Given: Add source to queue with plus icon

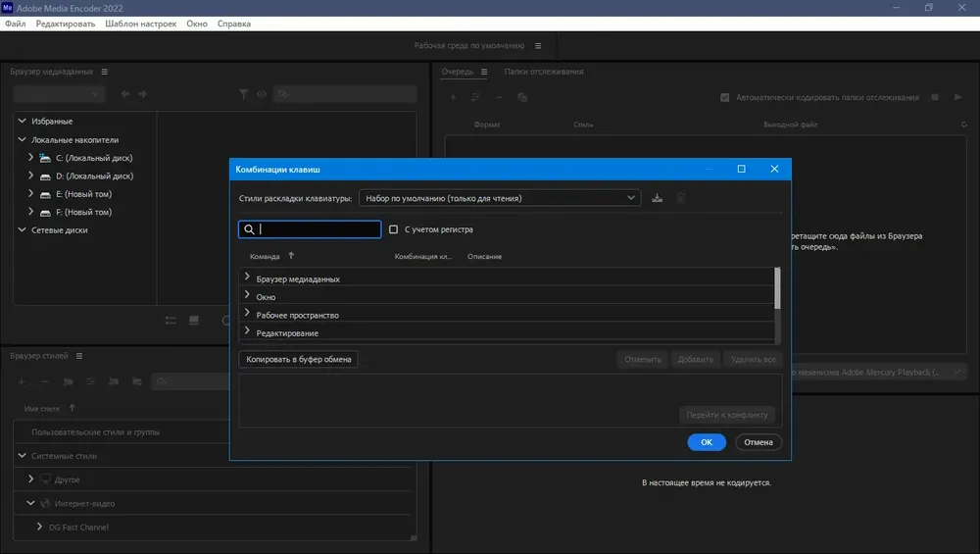Looking at the screenshot, I should (x=453, y=97).
